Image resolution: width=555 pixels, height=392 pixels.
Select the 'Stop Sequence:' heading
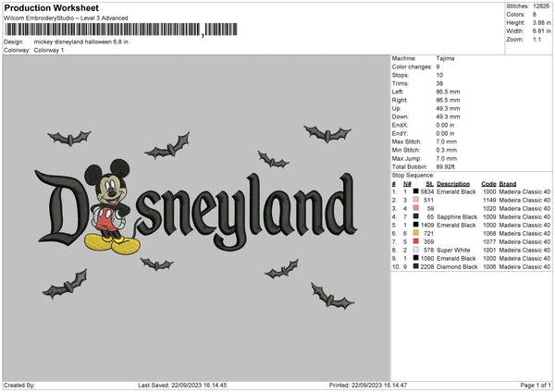coord(413,175)
